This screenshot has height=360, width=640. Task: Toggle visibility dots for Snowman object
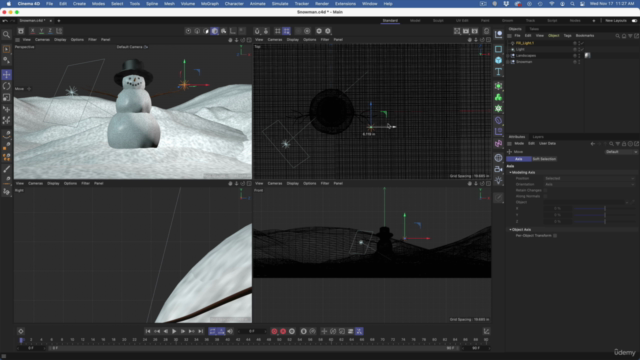pyautogui.click(x=579, y=62)
